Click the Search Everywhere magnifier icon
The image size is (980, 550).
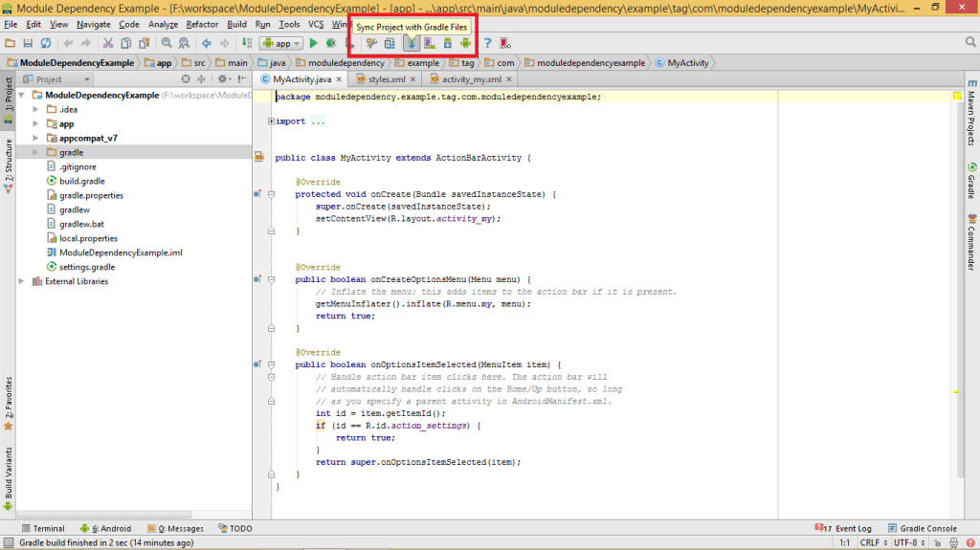coord(970,42)
